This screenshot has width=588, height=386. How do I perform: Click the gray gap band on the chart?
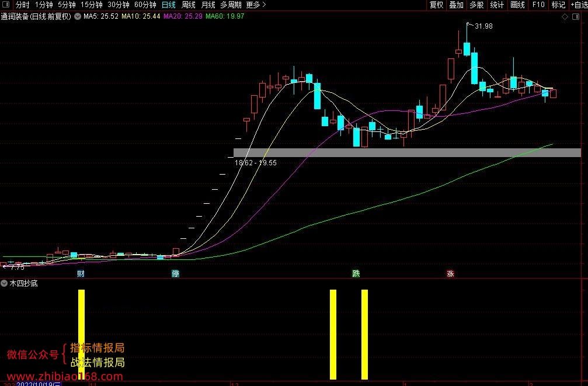click(x=407, y=152)
